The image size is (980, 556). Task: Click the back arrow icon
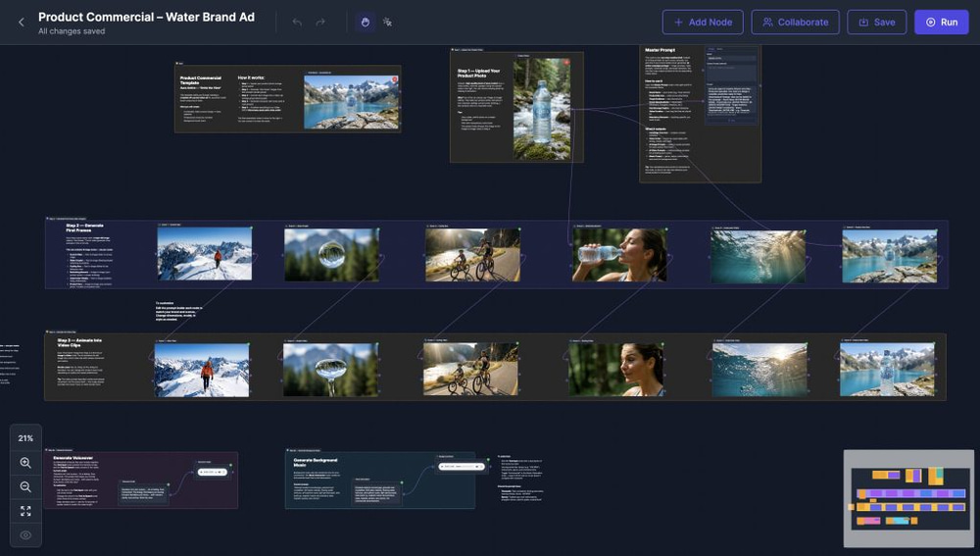22,23
